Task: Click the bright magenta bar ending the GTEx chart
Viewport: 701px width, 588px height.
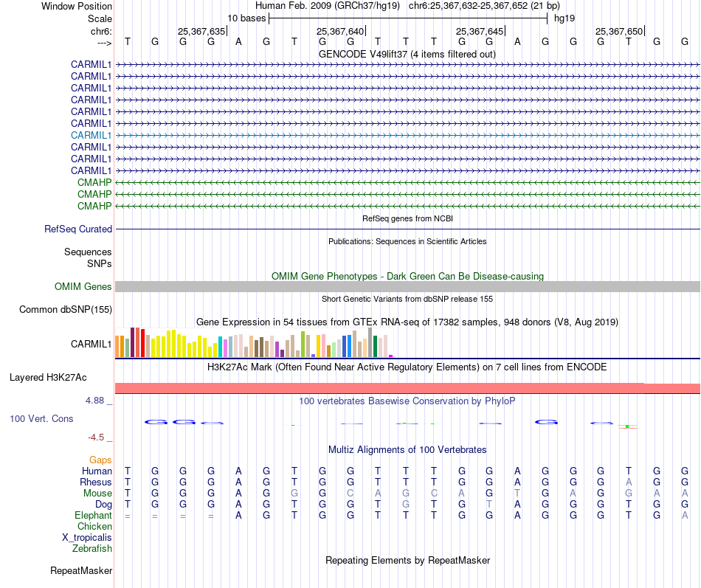Action: [x=391, y=356]
